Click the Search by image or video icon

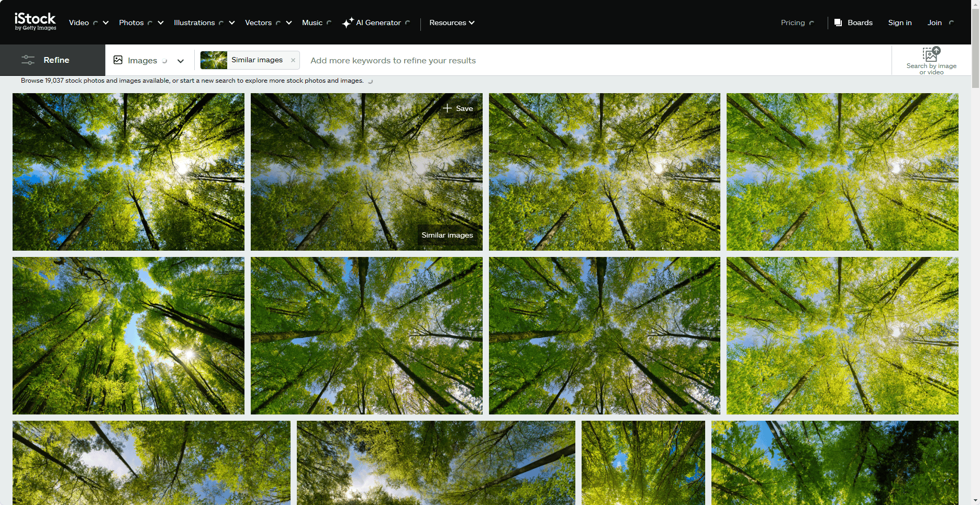tap(931, 54)
